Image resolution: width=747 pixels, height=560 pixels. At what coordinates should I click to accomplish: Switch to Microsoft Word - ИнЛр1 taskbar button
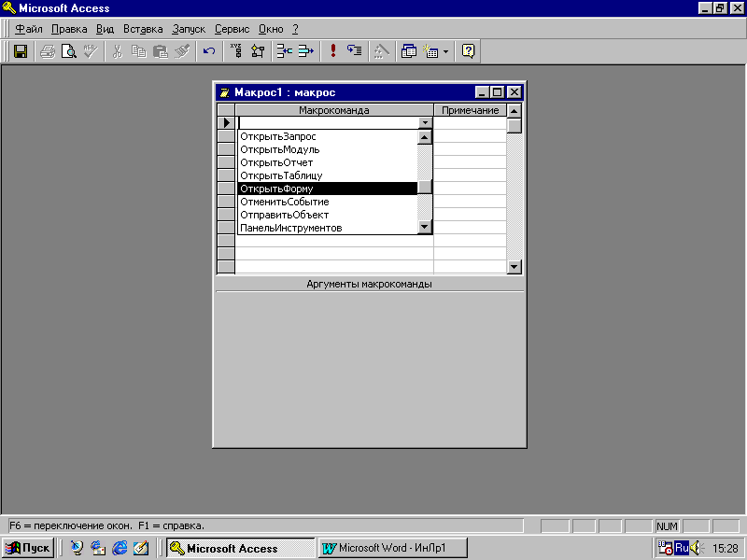tap(392, 548)
